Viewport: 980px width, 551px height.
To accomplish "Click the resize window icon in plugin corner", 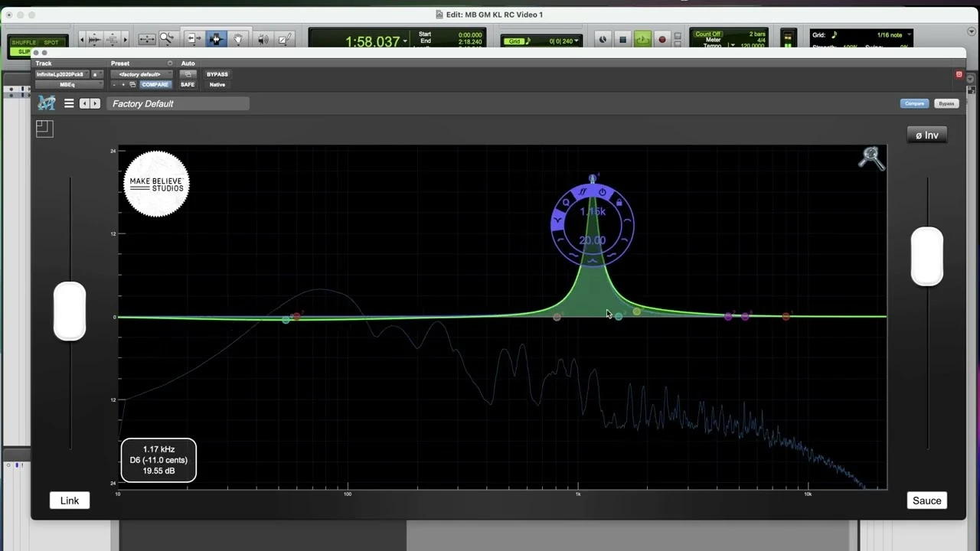I will (44, 129).
